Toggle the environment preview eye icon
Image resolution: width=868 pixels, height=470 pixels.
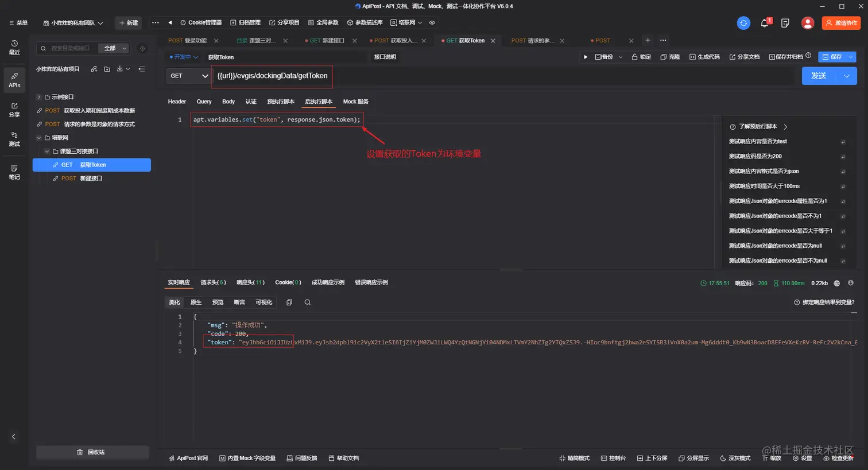point(432,23)
